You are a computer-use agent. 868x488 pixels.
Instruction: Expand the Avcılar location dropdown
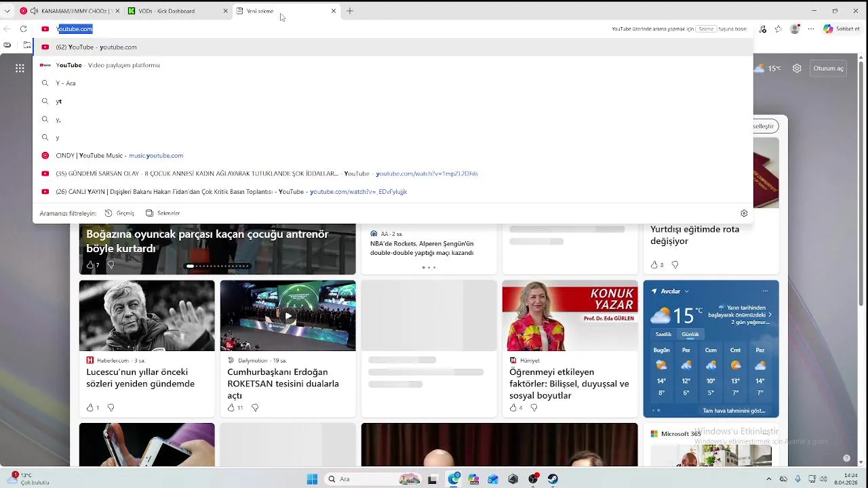(x=686, y=291)
